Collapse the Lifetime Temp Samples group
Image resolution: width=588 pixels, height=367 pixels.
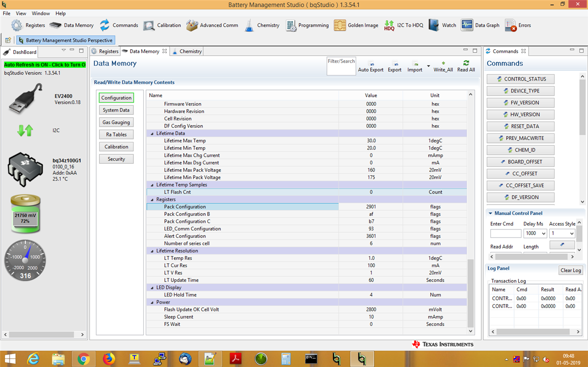(x=152, y=184)
